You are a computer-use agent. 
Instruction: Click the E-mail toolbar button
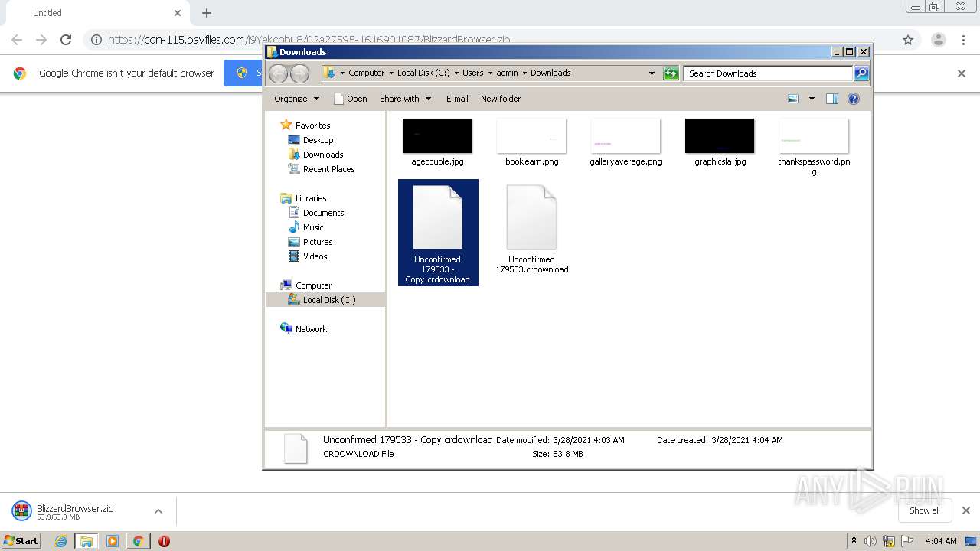pyautogui.click(x=457, y=99)
